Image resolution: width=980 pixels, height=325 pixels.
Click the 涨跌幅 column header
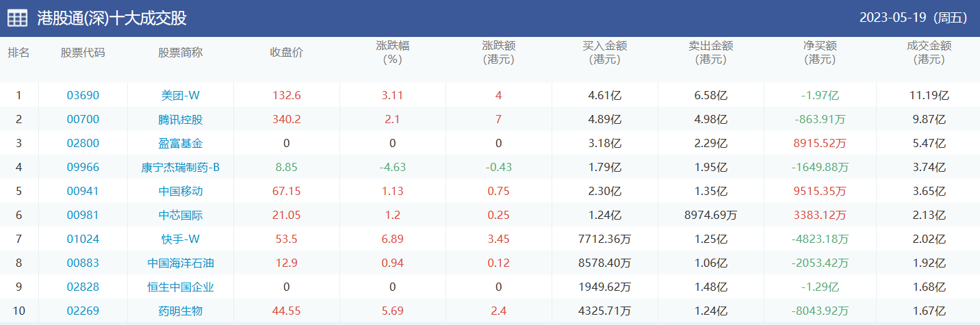(392, 53)
